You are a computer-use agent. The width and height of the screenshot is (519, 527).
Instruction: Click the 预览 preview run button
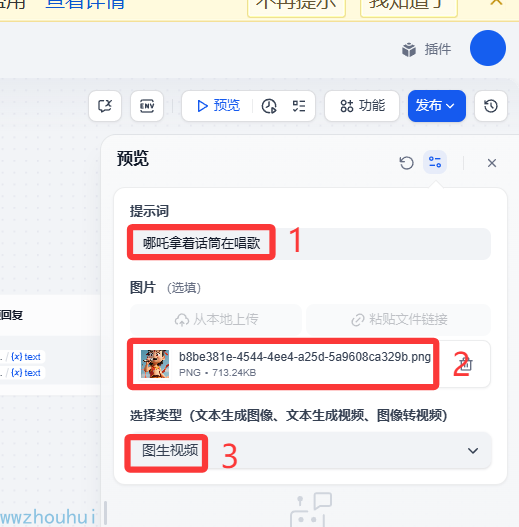coord(218,106)
